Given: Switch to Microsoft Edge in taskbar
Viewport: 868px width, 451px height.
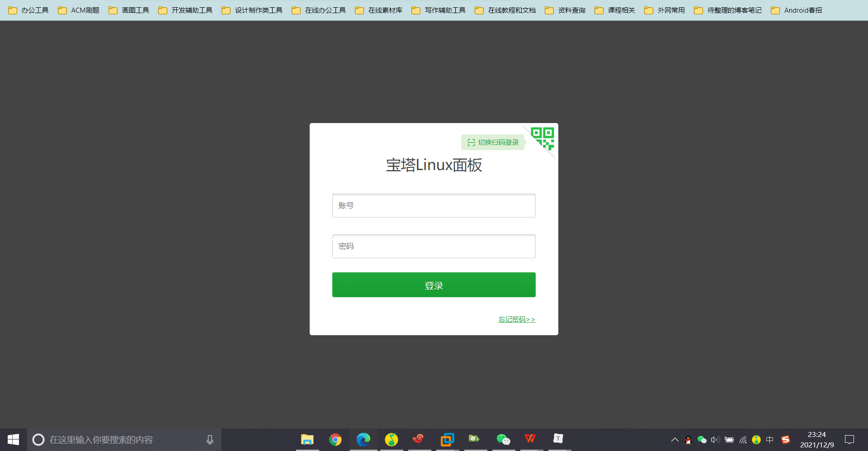Looking at the screenshot, I should click(363, 439).
